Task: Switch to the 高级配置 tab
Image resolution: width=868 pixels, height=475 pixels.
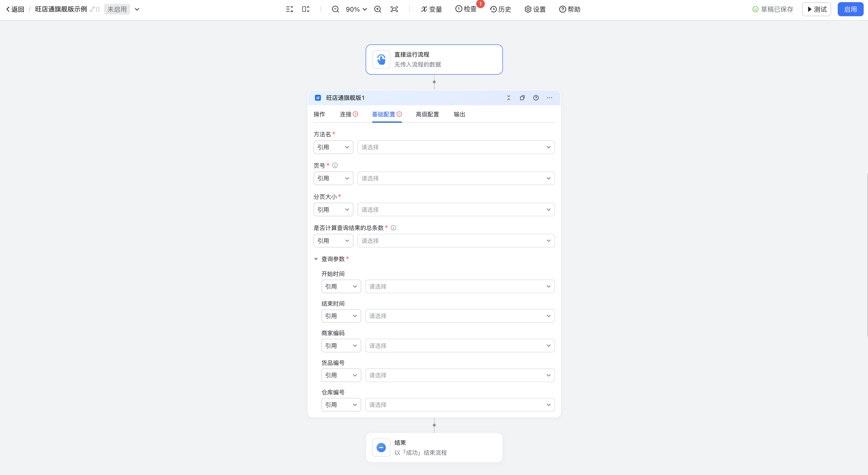Action: (427, 114)
